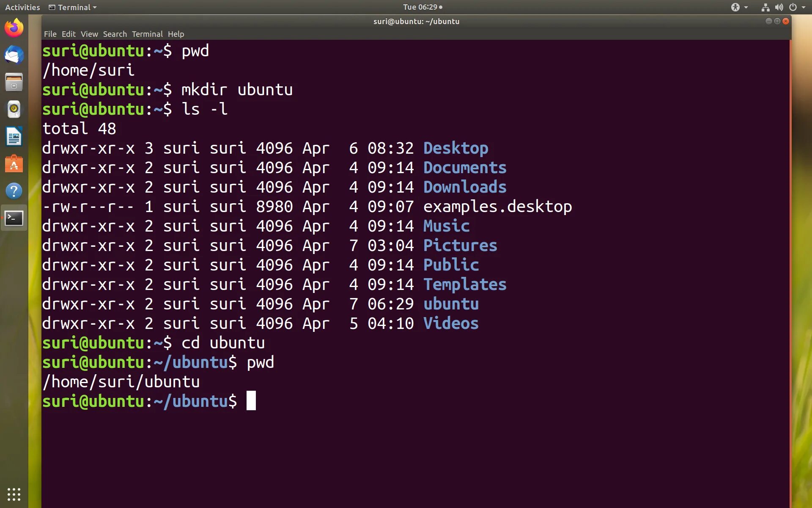Click the Activities button
Viewport: 812px width, 508px height.
pyautogui.click(x=22, y=7)
